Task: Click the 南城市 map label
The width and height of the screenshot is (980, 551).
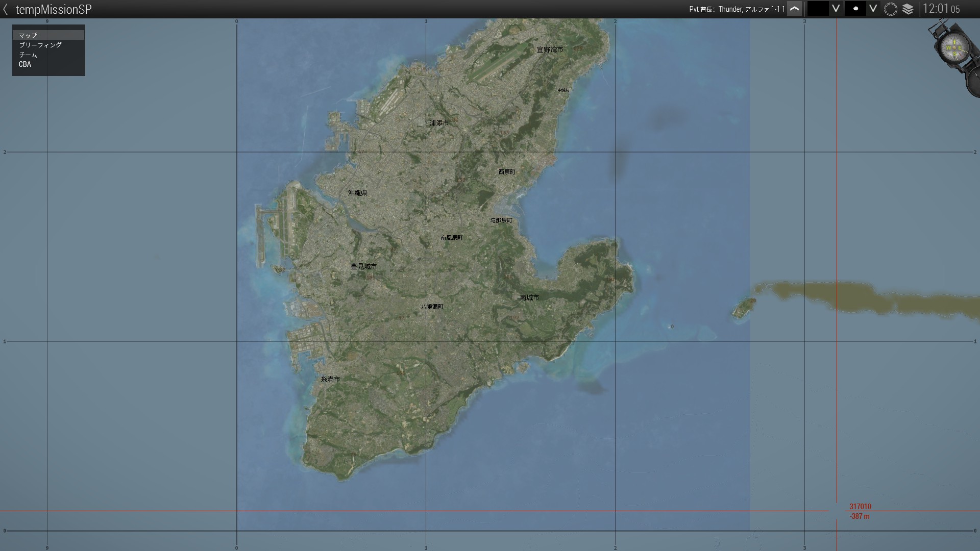Action: coord(529,297)
